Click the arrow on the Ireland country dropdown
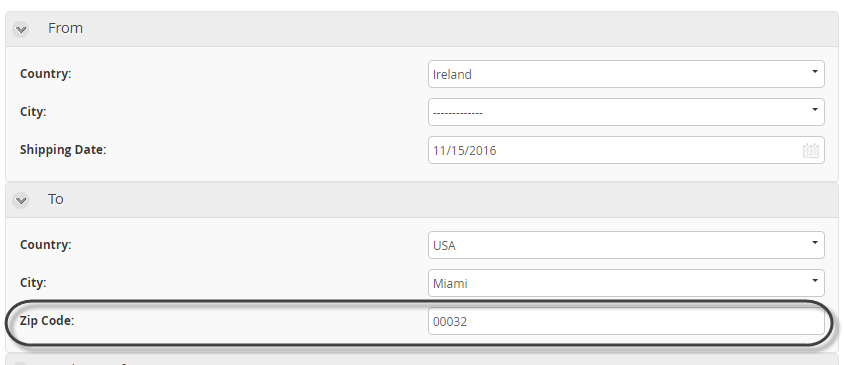The height and width of the screenshot is (365, 844). 815,71
